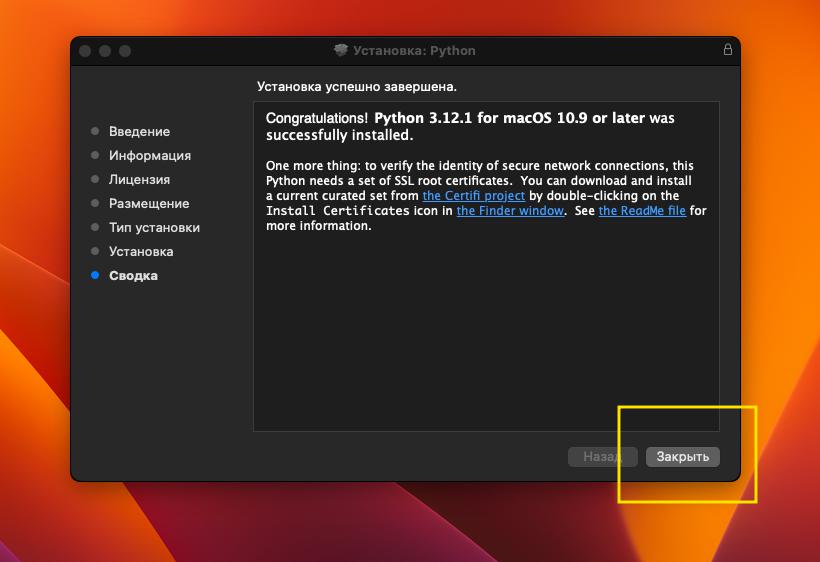Select the Установка step in sidebar
The width and height of the screenshot is (820, 562).
tap(141, 251)
